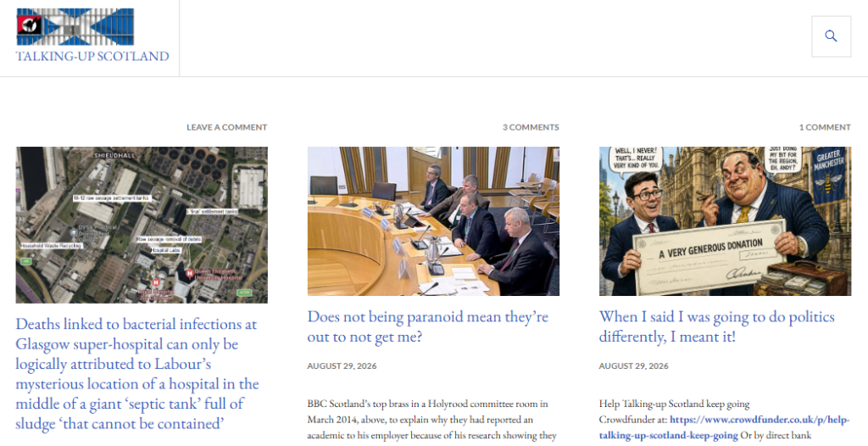Screen dimensions: 868x446
Task: Click the Talking-up Scotland logo image
Action: 75,26
